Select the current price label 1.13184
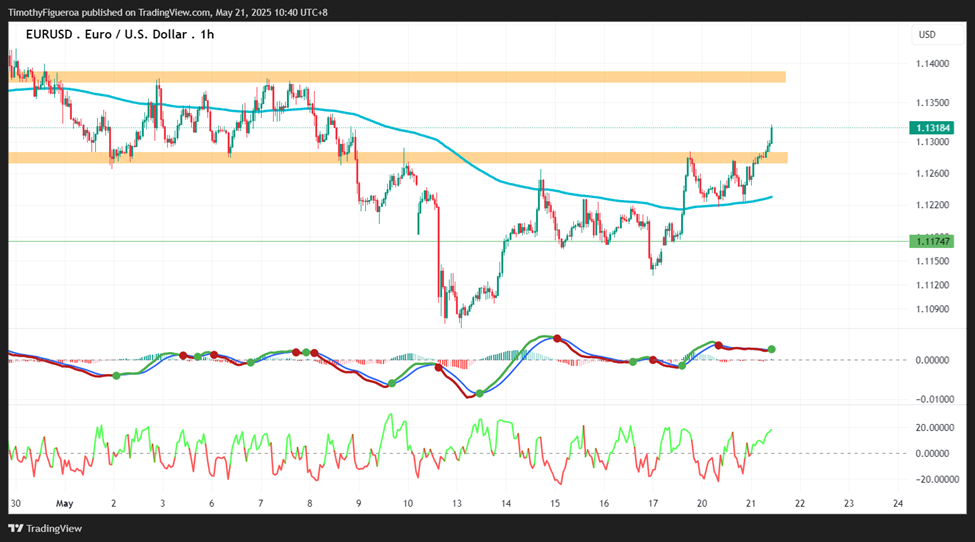This screenshot has width=975, height=542. [x=931, y=128]
